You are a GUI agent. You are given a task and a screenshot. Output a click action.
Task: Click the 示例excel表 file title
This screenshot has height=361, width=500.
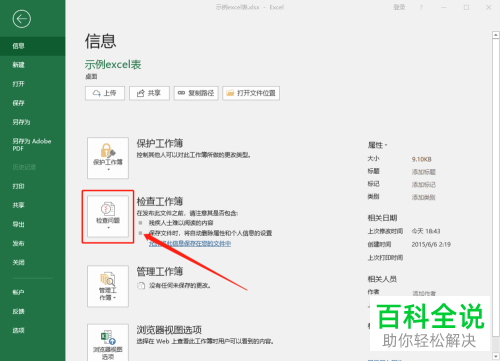pyautogui.click(x=113, y=64)
